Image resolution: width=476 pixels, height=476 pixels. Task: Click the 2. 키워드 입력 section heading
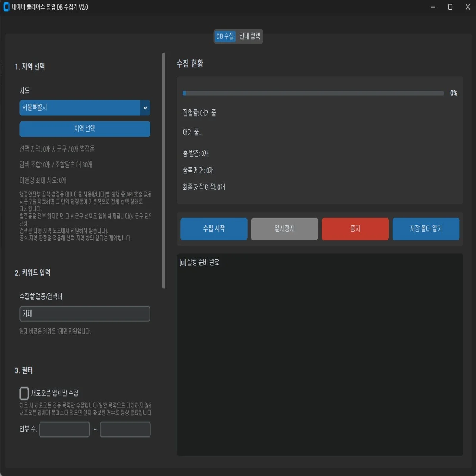point(33,273)
